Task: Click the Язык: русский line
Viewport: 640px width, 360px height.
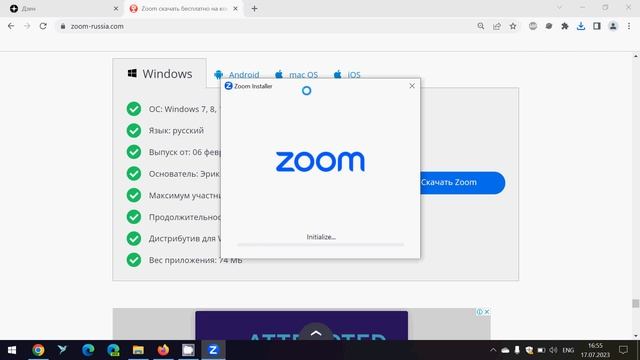Action: pos(176,131)
